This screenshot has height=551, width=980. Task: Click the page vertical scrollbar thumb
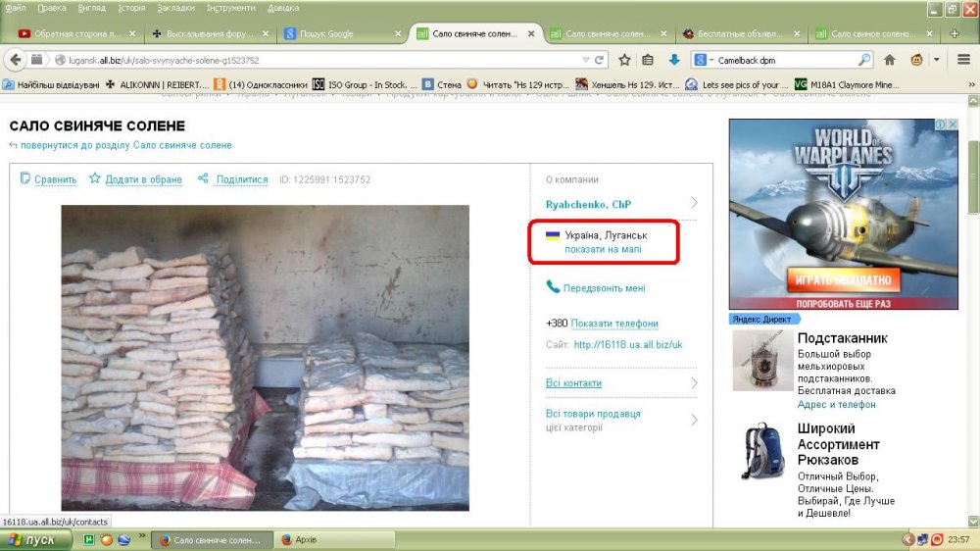973,176
